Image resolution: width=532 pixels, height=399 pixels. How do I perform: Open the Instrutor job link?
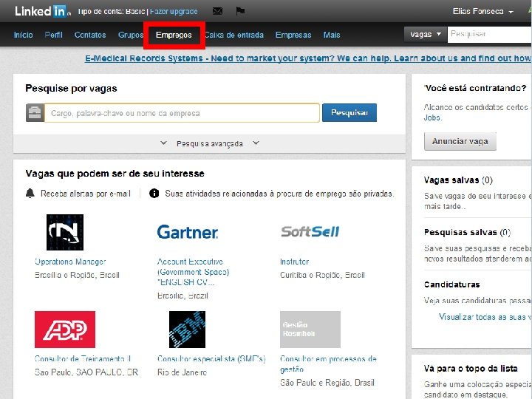(295, 262)
